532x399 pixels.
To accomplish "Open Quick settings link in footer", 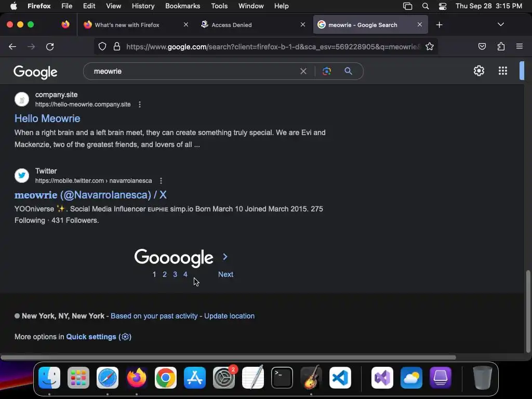I will (99, 337).
